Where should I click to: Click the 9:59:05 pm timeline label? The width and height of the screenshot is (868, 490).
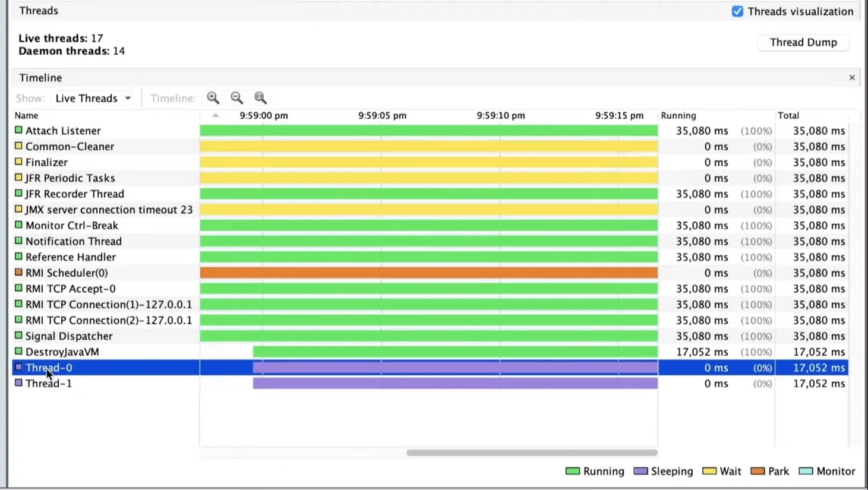pos(382,115)
